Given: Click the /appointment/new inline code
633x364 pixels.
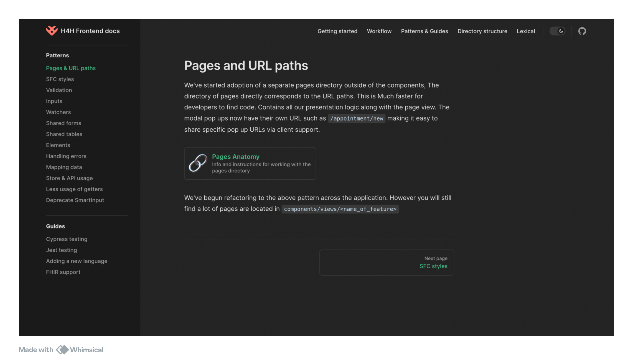Looking at the screenshot, I should click(357, 119).
